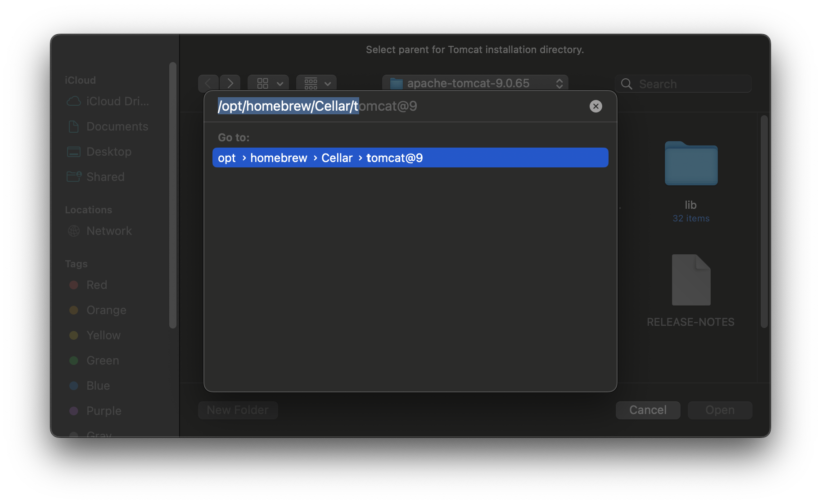Clear the Go to path field

[x=595, y=106]
